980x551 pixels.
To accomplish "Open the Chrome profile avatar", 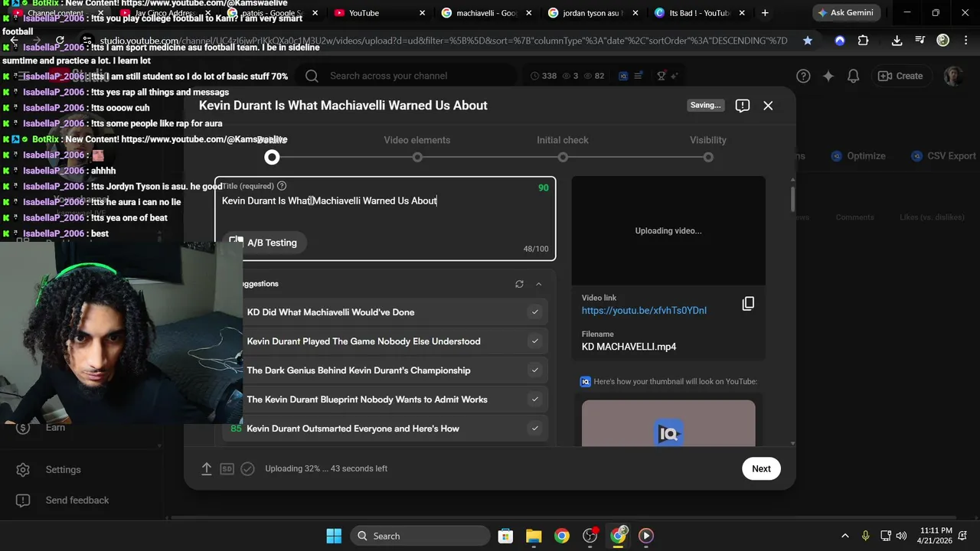I will point(943,41).
